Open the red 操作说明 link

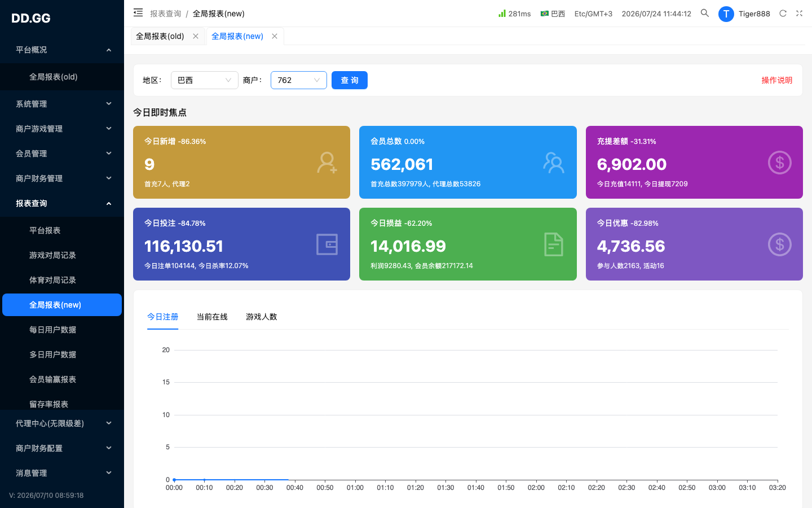pos(777,80)
